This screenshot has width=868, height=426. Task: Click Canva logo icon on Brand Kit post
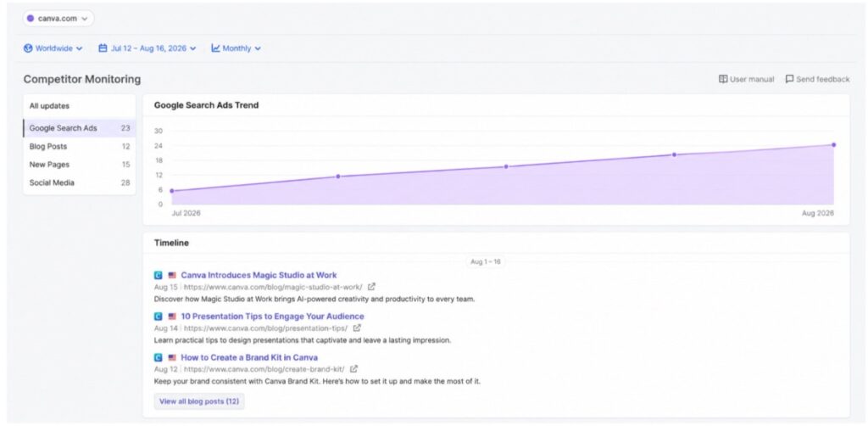(x=159, y=357)
